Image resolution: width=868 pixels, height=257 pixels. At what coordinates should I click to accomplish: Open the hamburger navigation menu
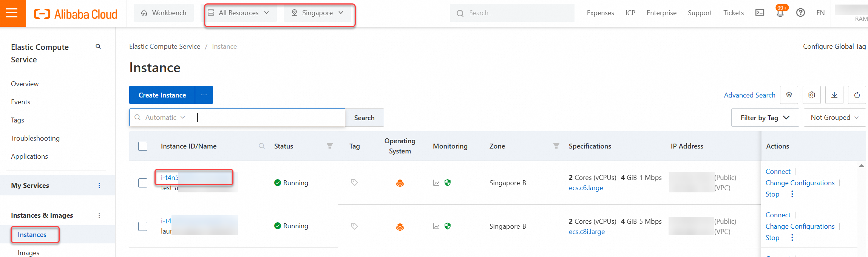[12, 13]
